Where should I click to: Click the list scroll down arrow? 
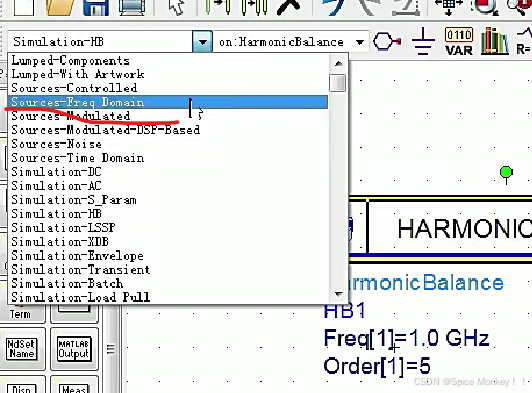(338, 294)
